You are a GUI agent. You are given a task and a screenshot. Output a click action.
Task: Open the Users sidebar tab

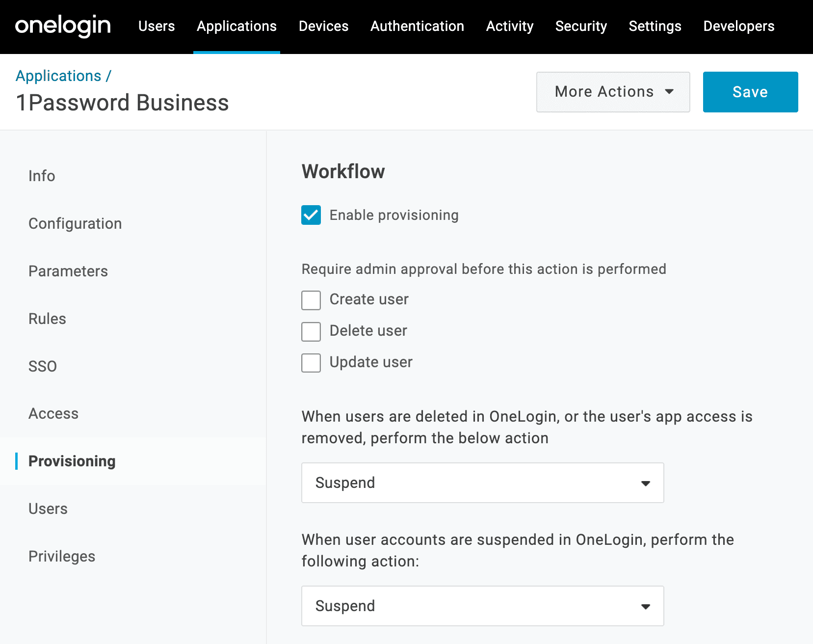point(48,509)
